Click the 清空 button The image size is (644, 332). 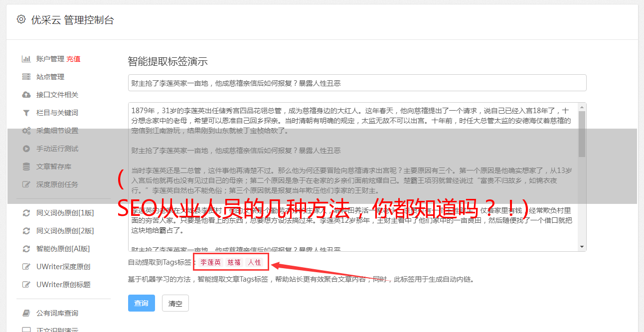175,303
